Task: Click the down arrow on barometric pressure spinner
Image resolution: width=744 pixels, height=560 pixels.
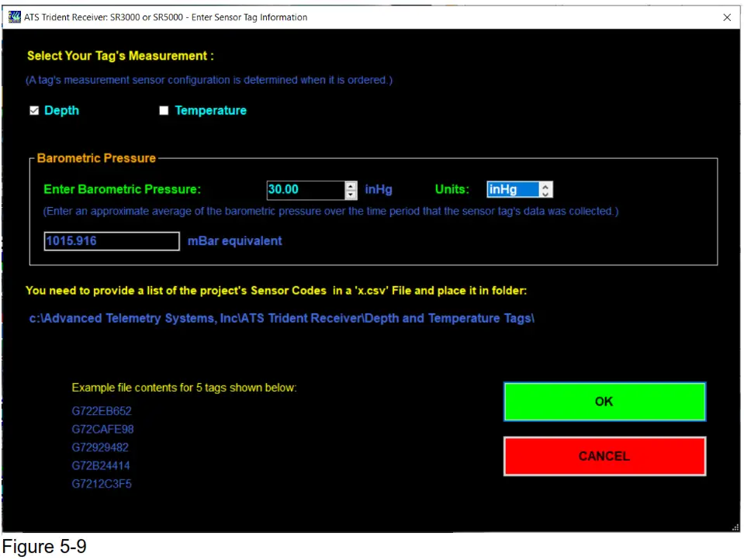Action: coord(350,193)
